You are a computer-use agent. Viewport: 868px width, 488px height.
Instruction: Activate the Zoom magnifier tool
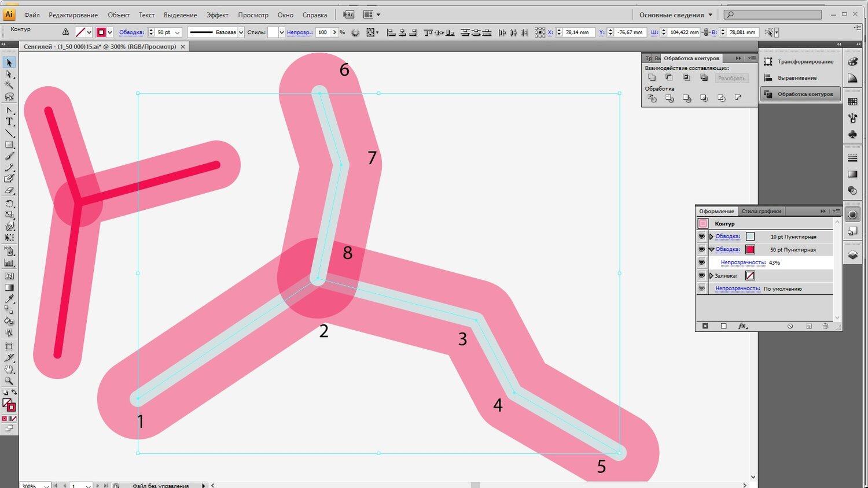[9, 381]
